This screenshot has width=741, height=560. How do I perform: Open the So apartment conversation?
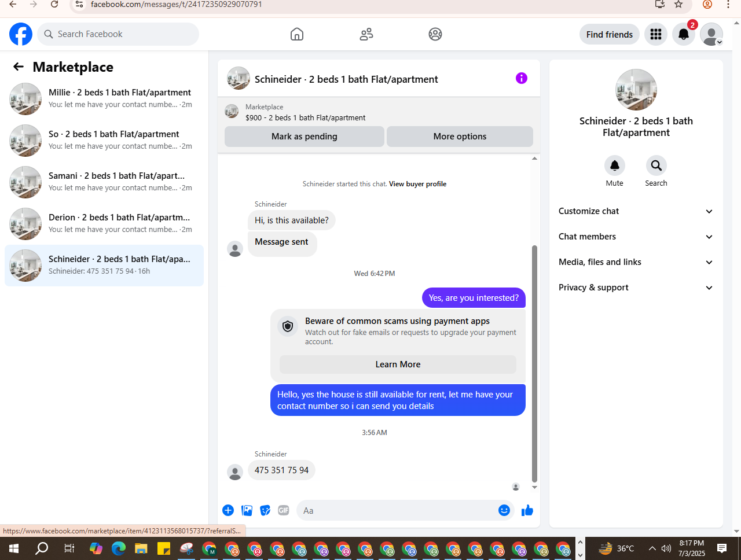(104, 141)
